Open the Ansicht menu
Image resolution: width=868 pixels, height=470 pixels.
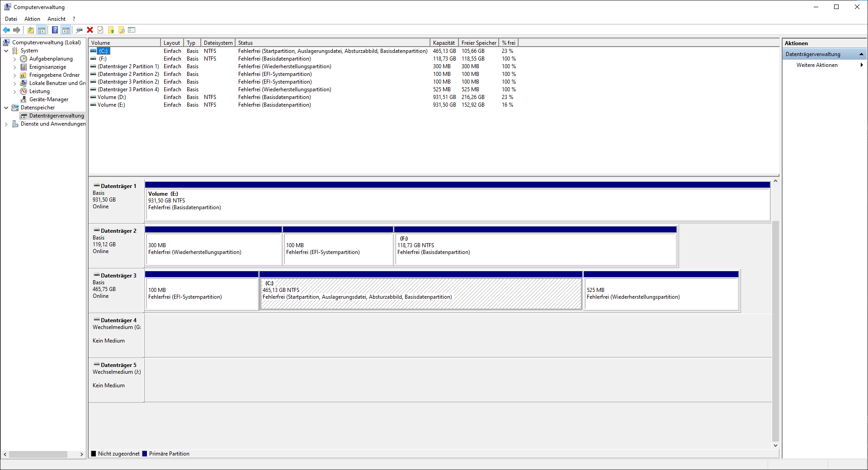(x=57, y=19)
